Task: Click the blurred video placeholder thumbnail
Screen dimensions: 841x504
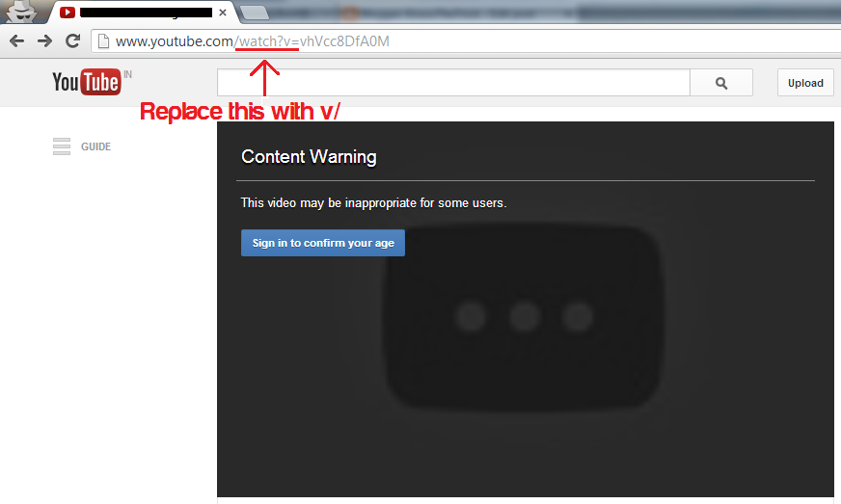Action: pos(524,317)
